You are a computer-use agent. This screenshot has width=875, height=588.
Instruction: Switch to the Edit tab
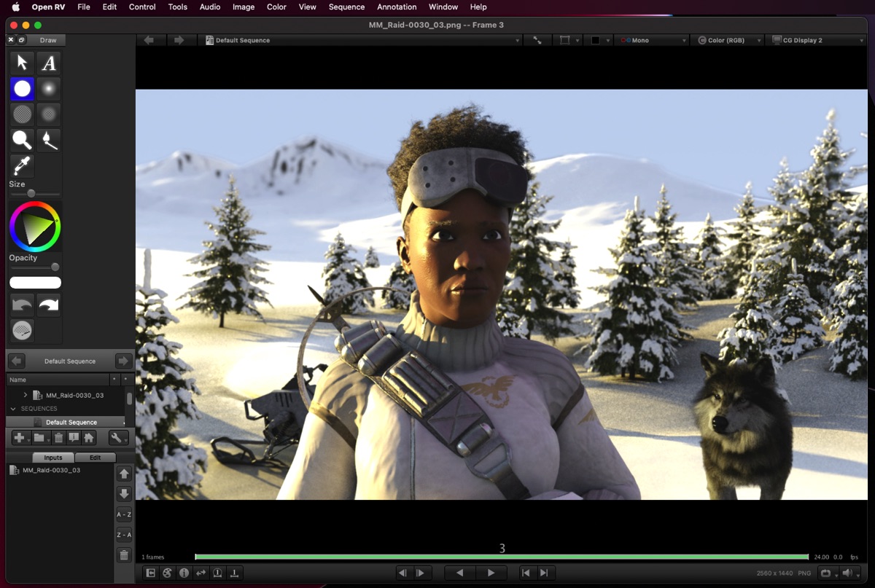(95, 458)
